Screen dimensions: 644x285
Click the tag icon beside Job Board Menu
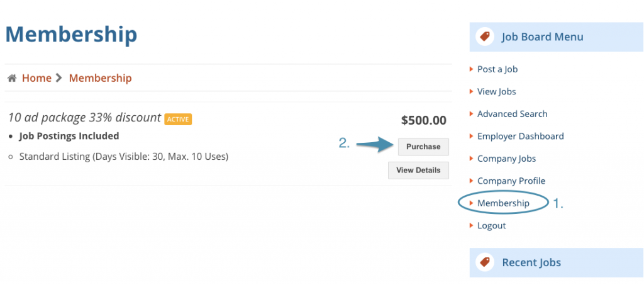(x=484, y=37)
